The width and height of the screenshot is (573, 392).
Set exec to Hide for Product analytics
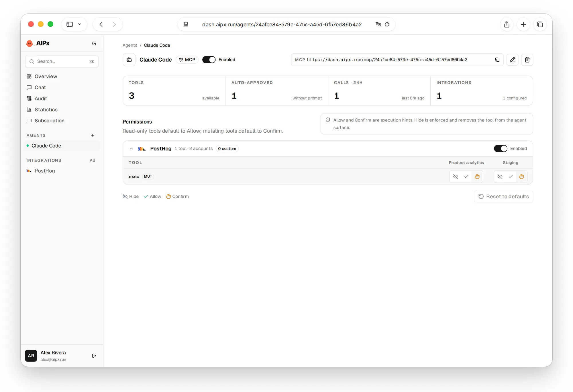[456, 177]
